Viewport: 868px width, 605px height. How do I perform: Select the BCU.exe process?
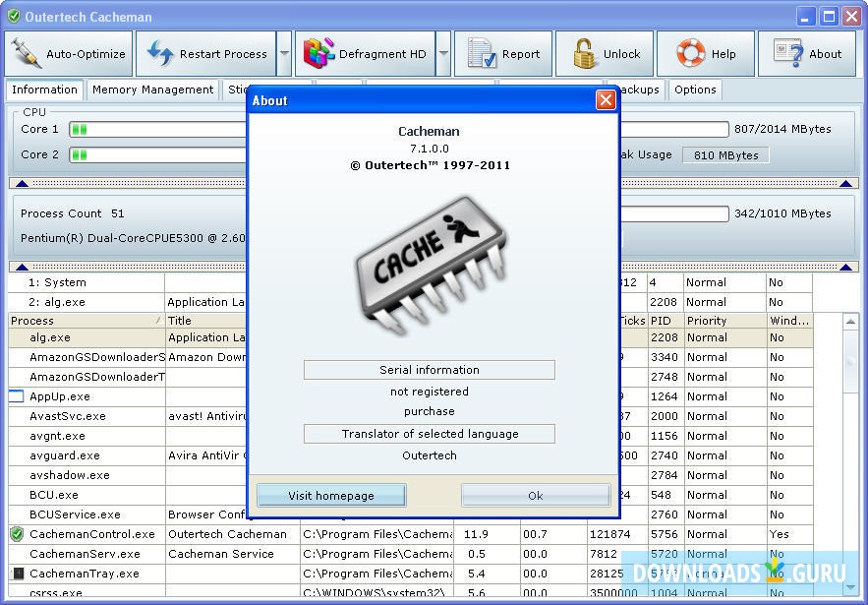tap(411, 495)
